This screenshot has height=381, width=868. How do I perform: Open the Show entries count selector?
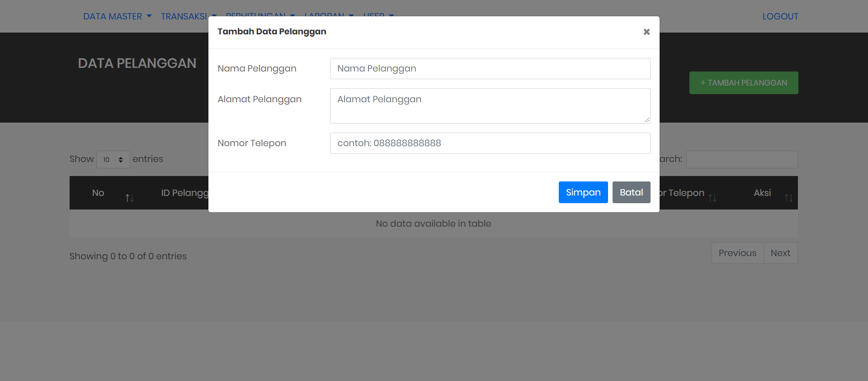coord(113,159)
